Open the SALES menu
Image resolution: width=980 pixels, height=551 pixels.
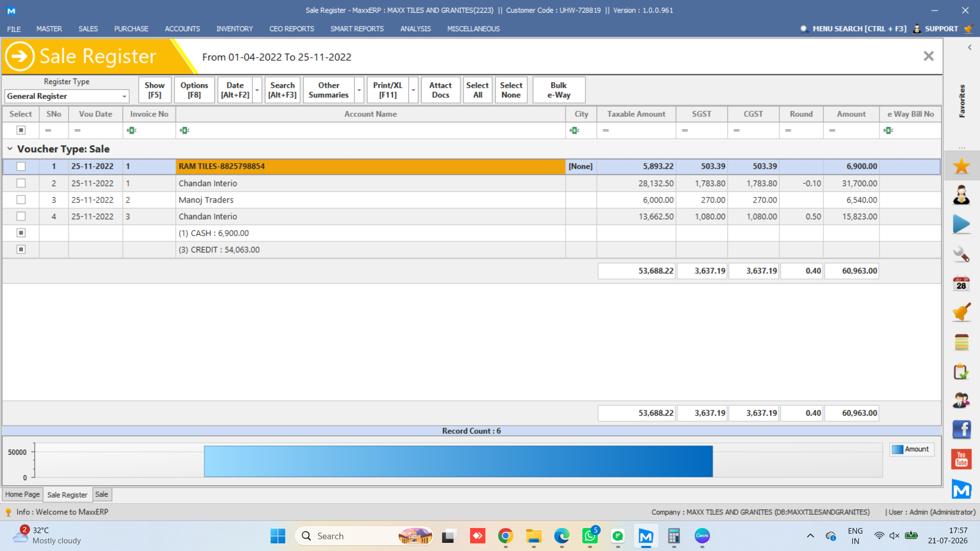88,29
